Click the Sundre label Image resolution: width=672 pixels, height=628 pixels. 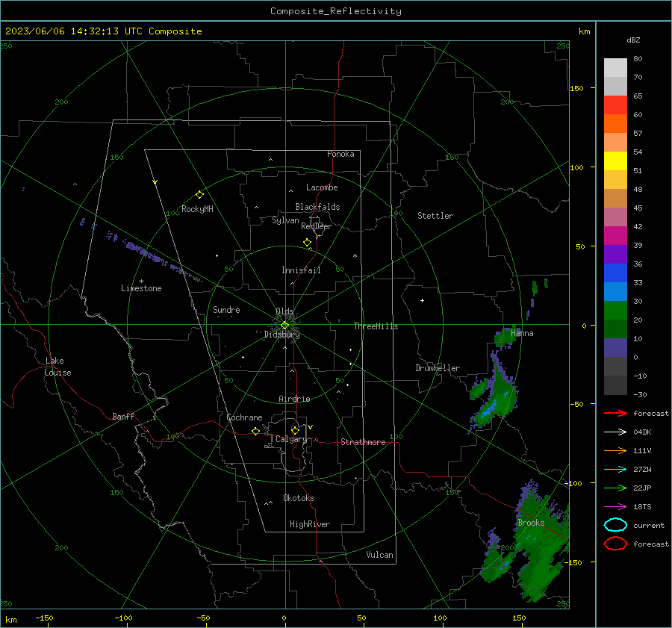226,309
